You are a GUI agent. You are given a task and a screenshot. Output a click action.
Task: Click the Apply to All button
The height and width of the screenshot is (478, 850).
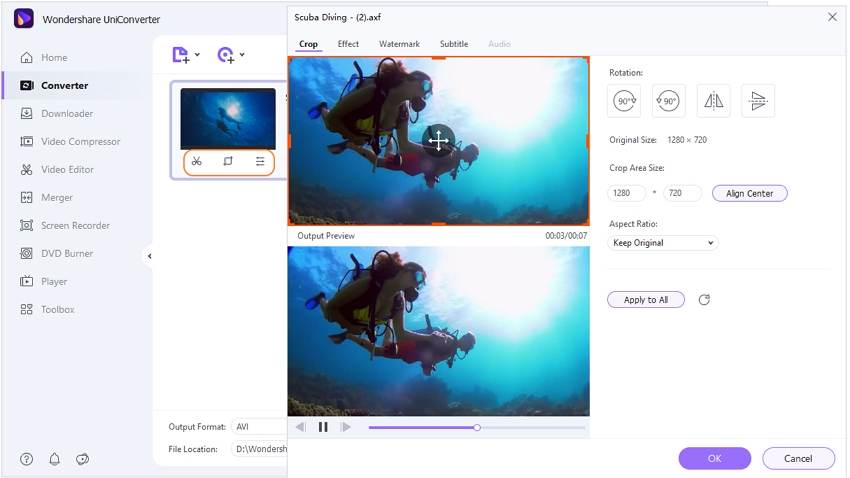pyautogui.click(x=646, y=300)
